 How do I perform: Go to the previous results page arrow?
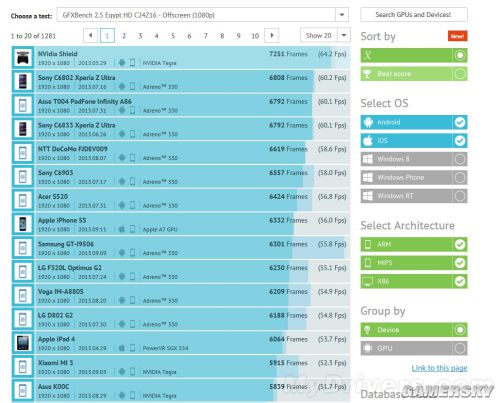pos(90,35)
